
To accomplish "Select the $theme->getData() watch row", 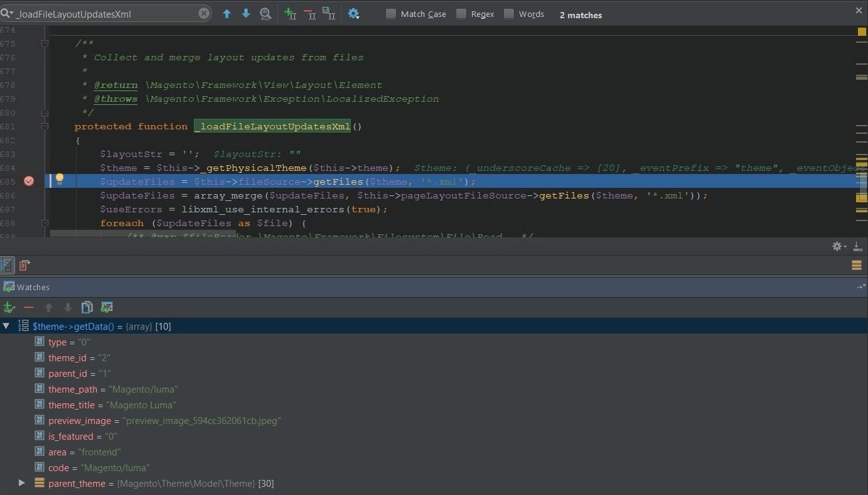I will 434,326.
